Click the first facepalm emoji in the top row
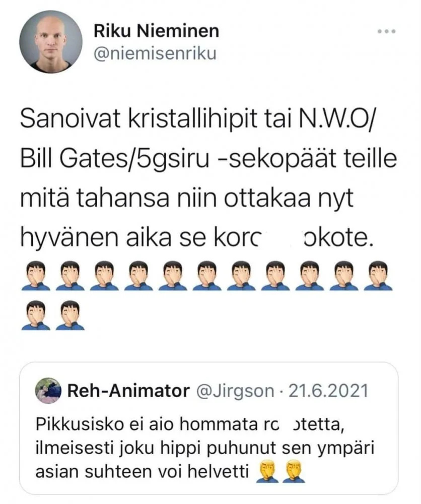Image resolution: width=421 pixels, height=504 pixels. [x=36, y=276]
